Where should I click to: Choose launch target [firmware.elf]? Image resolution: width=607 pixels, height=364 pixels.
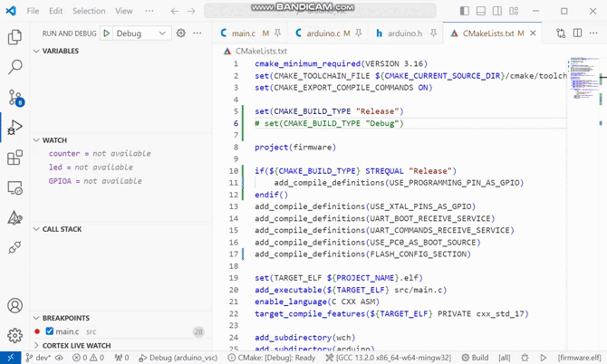(580, 358)
